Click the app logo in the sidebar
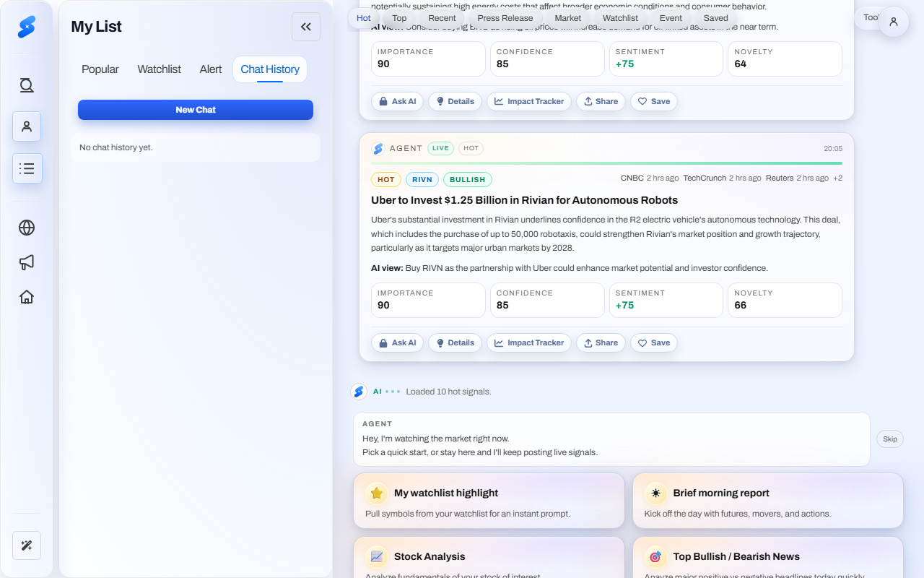Viewport: 924px width, 578px height. click(x=27, y=27)
